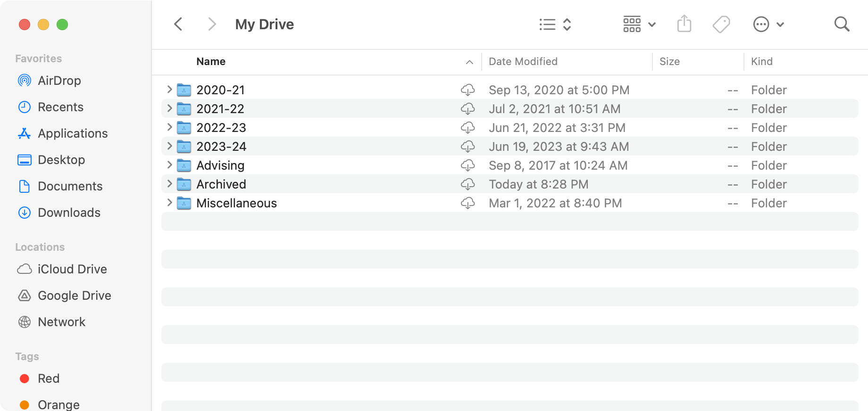Click the back navigation arrow

[x=178, y=24]
